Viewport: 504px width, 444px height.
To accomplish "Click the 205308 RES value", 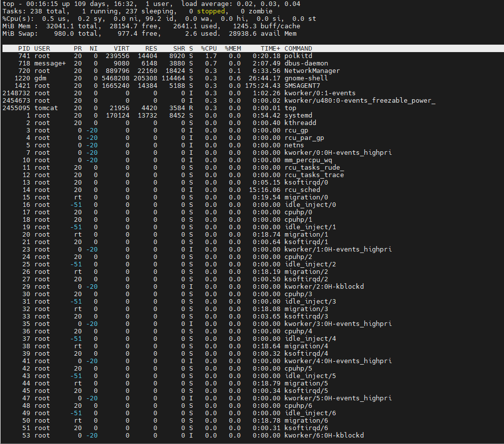I will (145, 78).
